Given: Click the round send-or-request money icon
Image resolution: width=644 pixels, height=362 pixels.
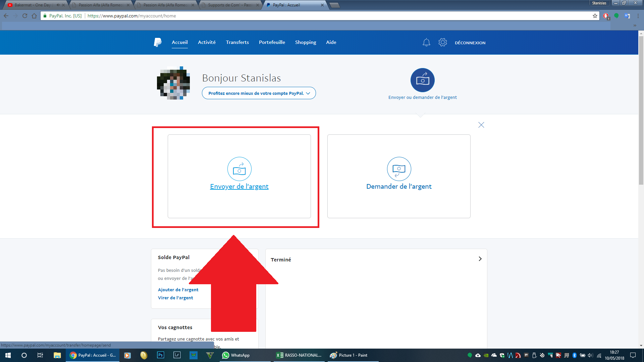Looking at the screenshot, I should pos(422,80).
